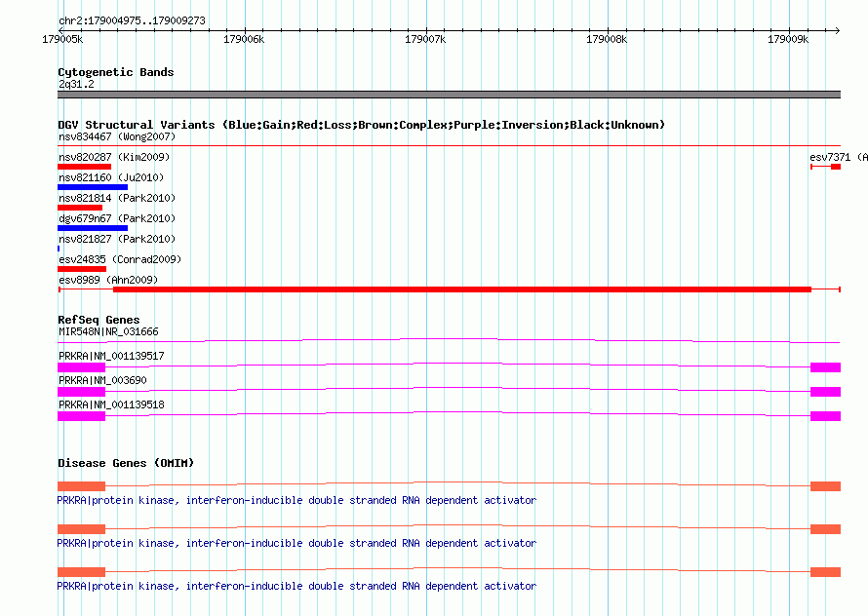
Task: Open the PRKRA|NM_001139517 transcript label
Action: coord(111,356)
